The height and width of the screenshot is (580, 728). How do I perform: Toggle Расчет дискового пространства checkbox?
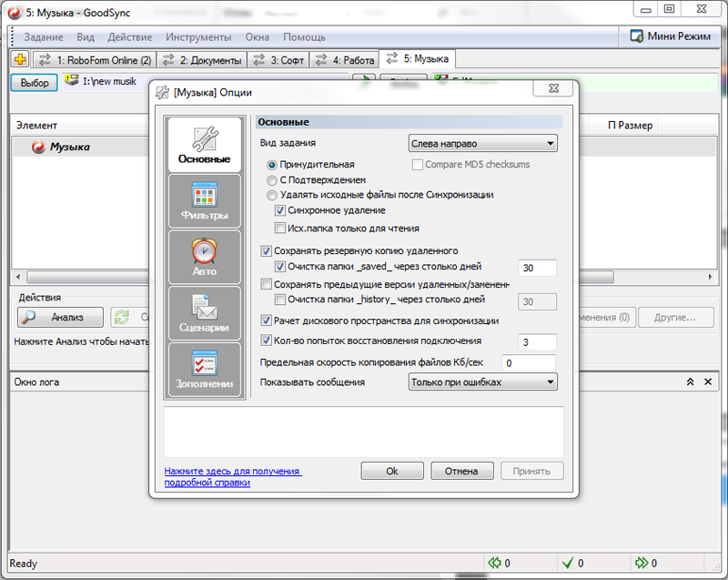pyautogui.click(x=266, y=321)
